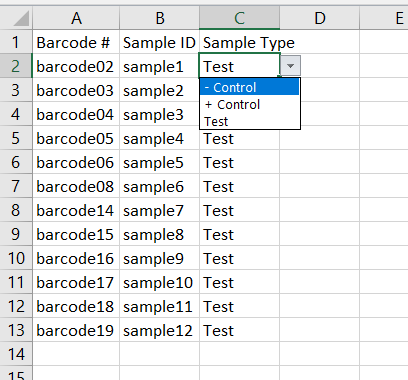The width and height of the screenshot is (408, 380).
Task: Click cell C2 showing Test
Action: coord(239,66)
